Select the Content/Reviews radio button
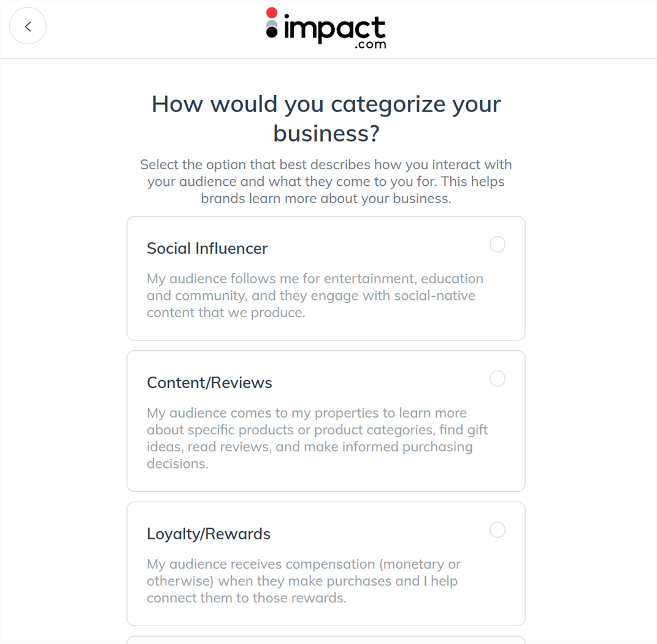 coord(497,378)
